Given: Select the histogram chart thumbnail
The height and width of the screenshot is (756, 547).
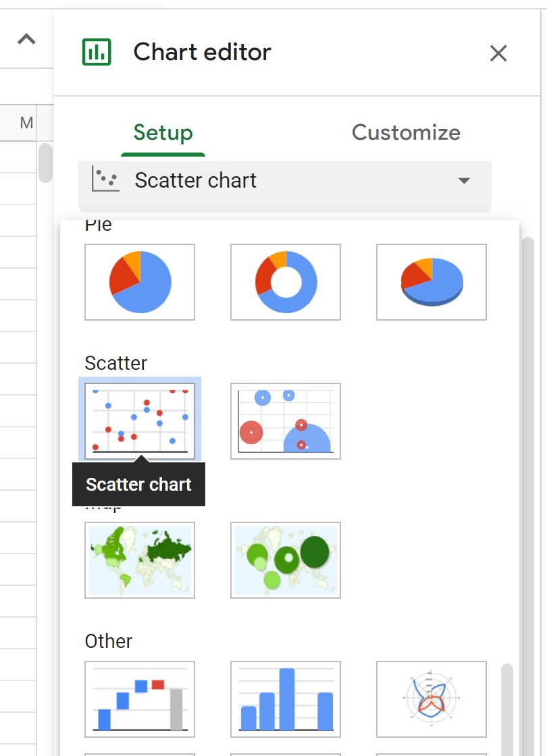Looking at the screenshot, I should click(286, 699).
